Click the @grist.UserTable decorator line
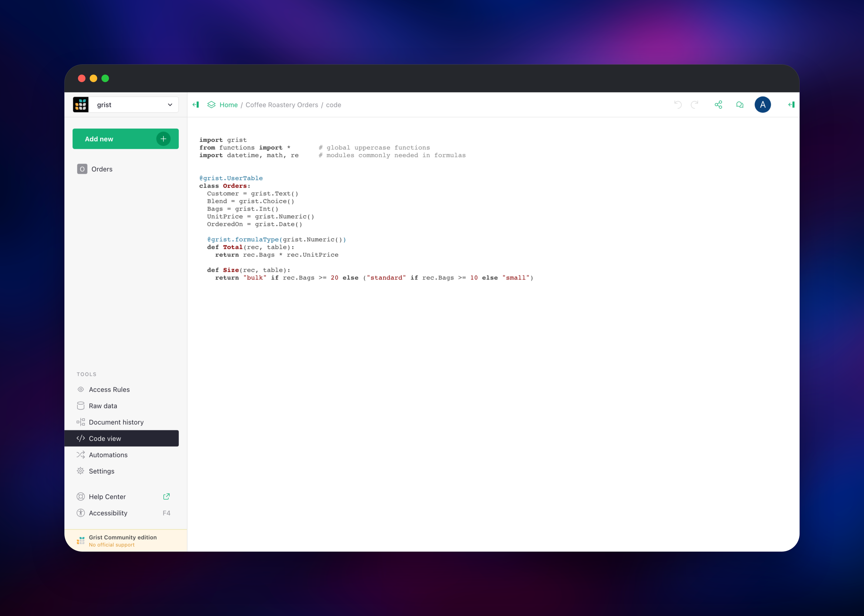 [231, 178]
